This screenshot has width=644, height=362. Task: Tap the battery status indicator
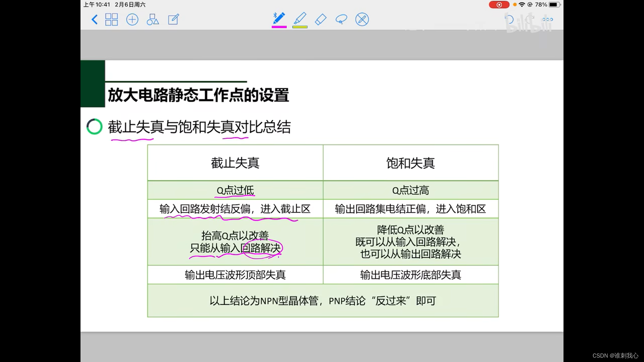(x=554, y=5)
